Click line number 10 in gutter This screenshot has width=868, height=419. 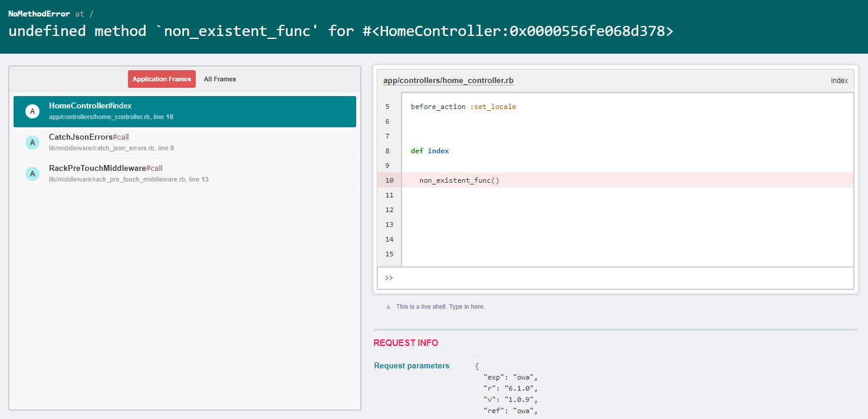(389, 180)
